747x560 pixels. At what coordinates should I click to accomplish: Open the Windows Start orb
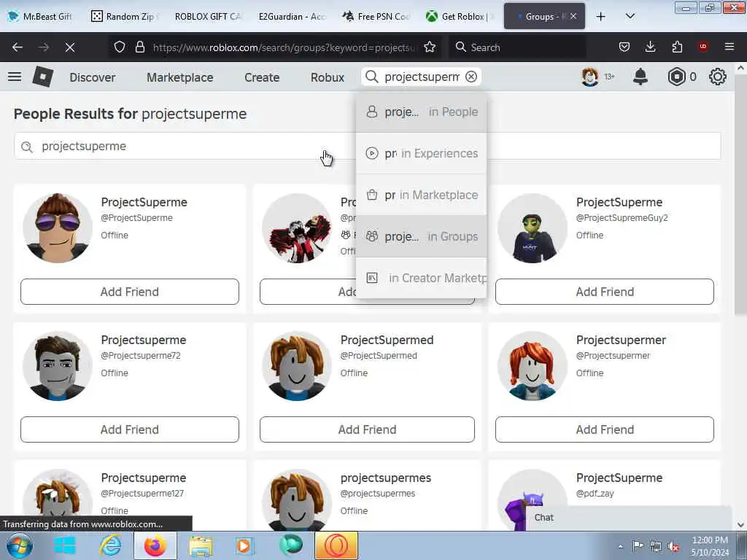click(x=18, y=545)
